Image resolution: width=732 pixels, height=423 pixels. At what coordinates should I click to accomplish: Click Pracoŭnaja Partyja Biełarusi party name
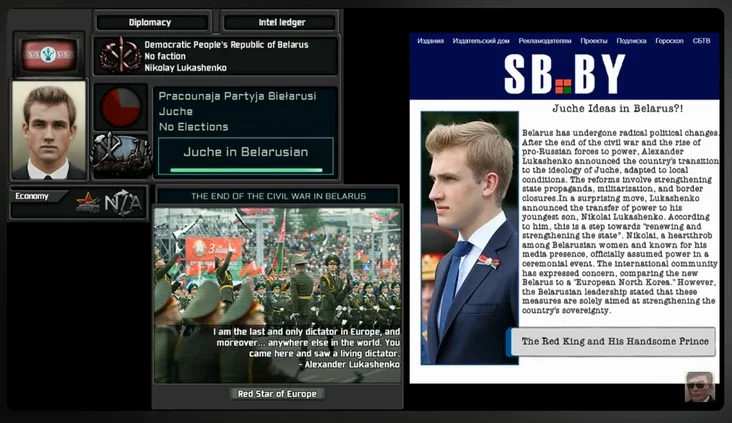(x=237, y=96)
